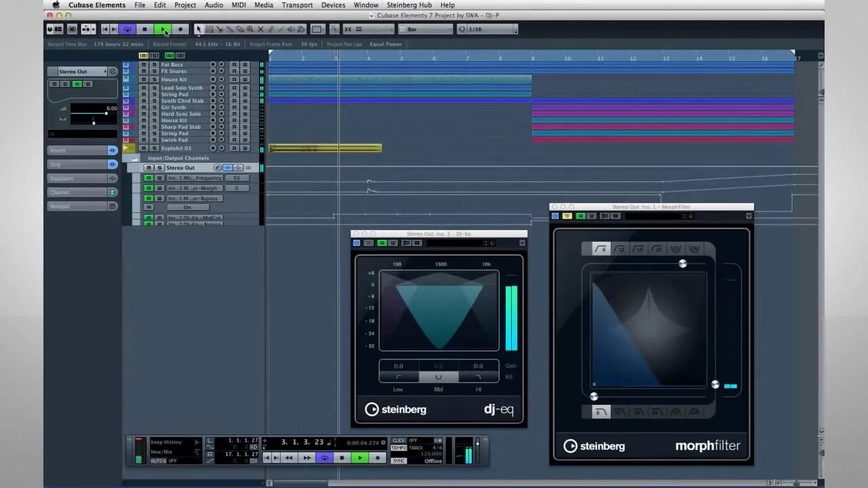Image resolution: width=868 pixels, height=488 pixels.
Task: Select the Play speaker tool
Action: pos(291,29)
